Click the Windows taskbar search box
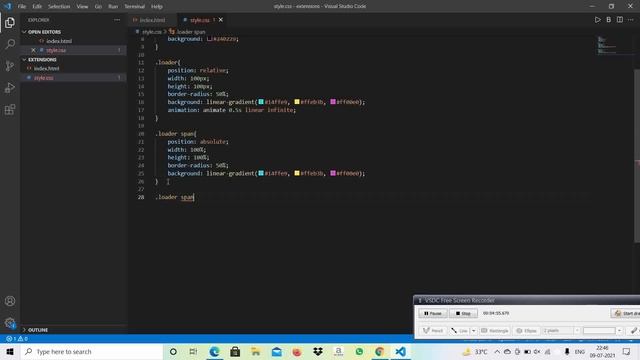The height and width of the screenshot is (360, 640). click(92, 351)
